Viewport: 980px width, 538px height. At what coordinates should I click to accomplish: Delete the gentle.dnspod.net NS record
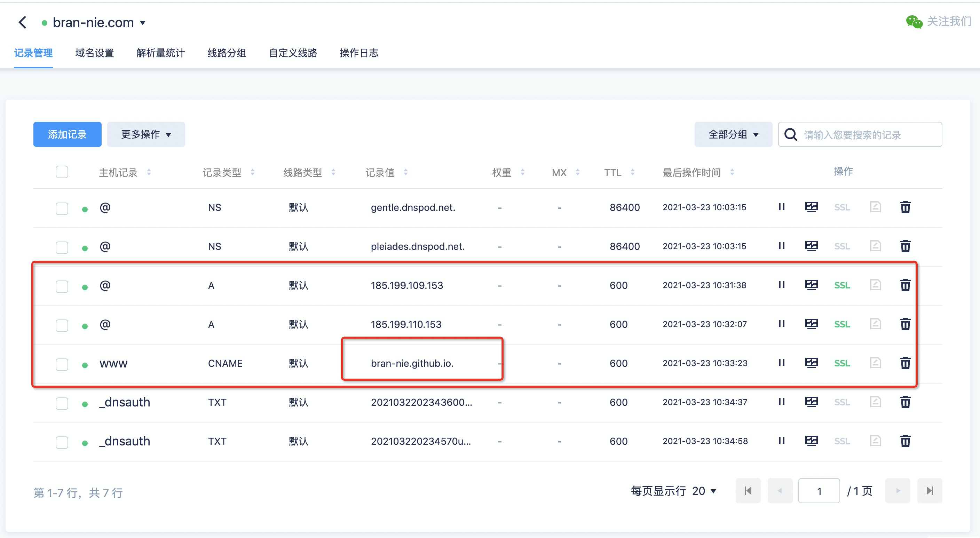pyautogui.click(x=905, y=207)
